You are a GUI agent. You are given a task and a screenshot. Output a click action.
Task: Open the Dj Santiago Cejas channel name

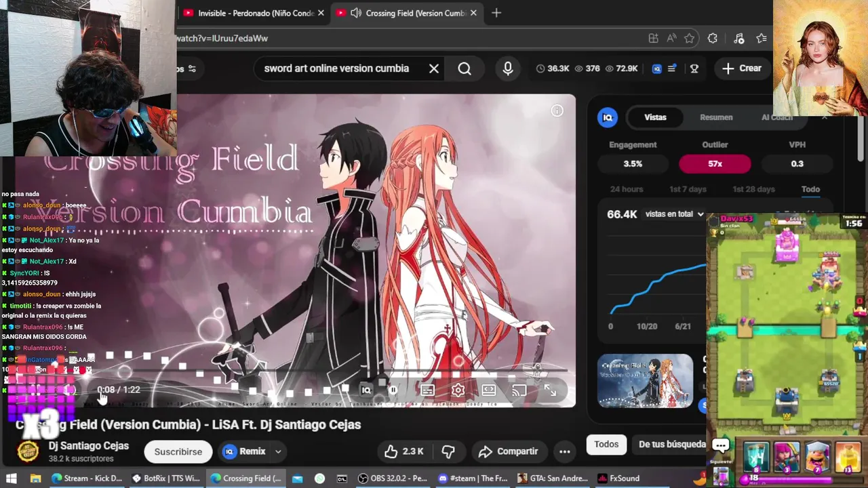tap(89, 446)
